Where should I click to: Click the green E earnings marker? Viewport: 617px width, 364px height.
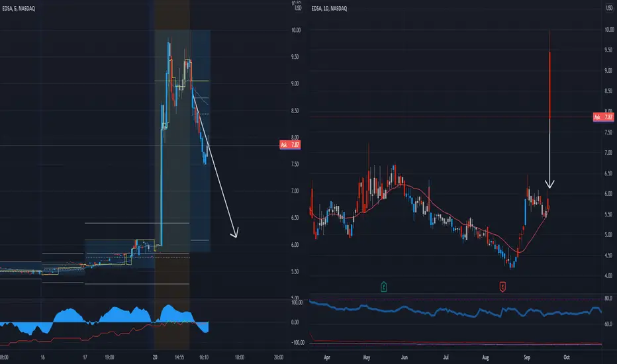(384, 287)
